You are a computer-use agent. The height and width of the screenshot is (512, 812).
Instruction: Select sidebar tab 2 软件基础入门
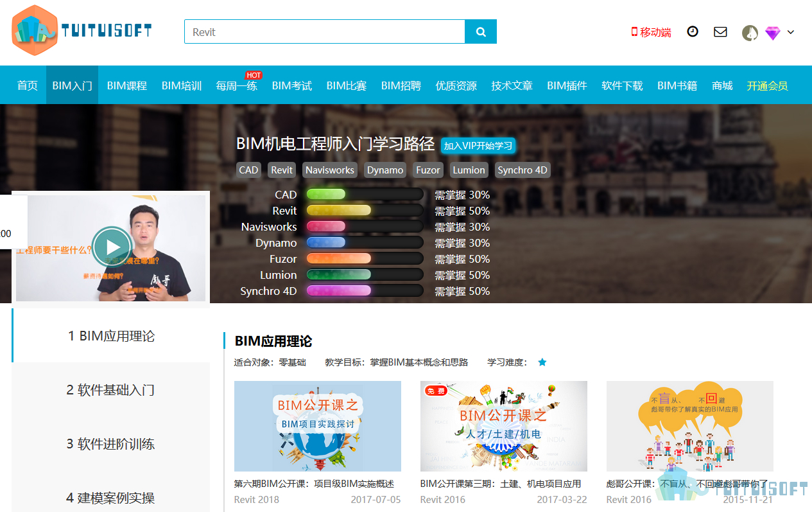point(111,390)
